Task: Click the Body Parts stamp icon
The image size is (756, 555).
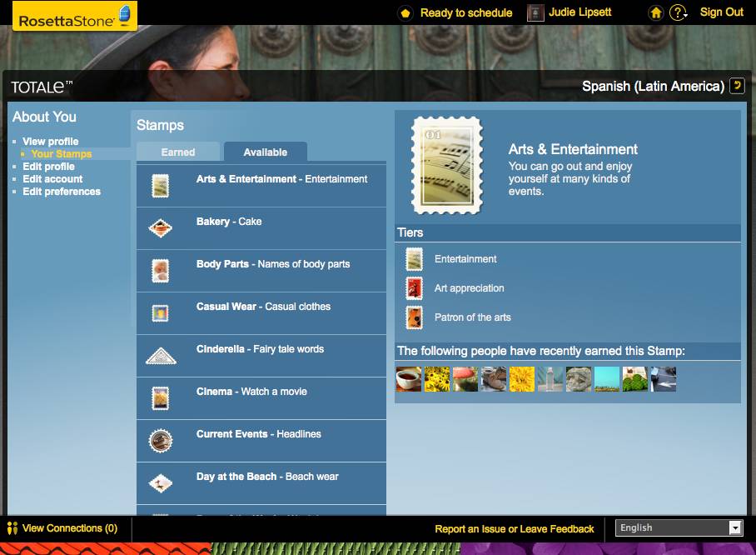Action: pos(161,271)
